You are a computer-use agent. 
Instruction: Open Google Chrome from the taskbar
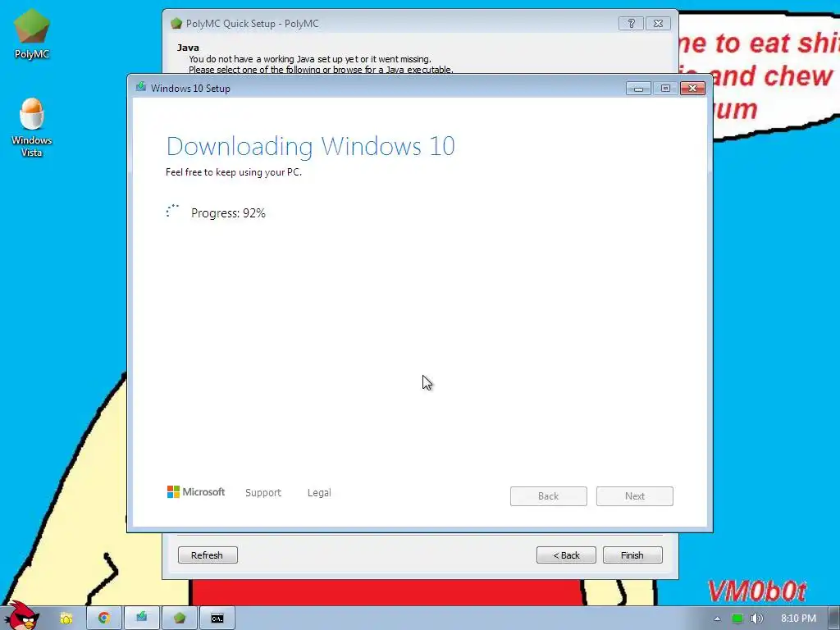coord(104,618)
